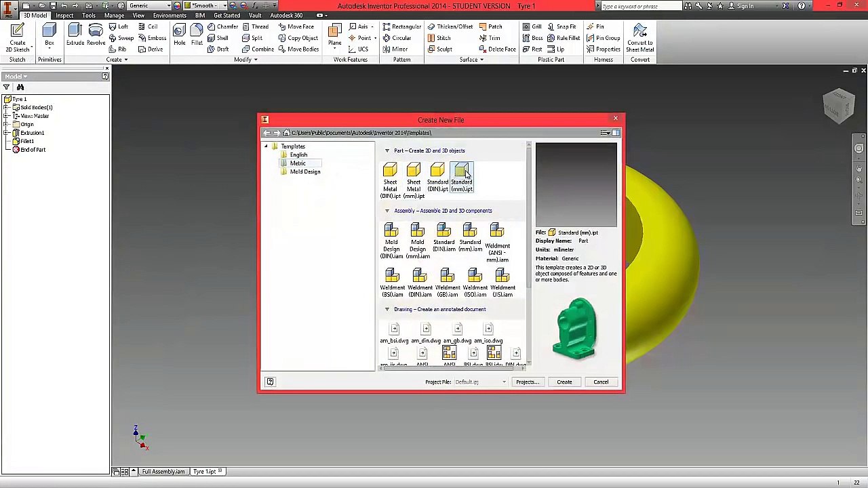The image size is (868, 488).
Task: Expand the Create panel dropdown
Action: point(117,60)
